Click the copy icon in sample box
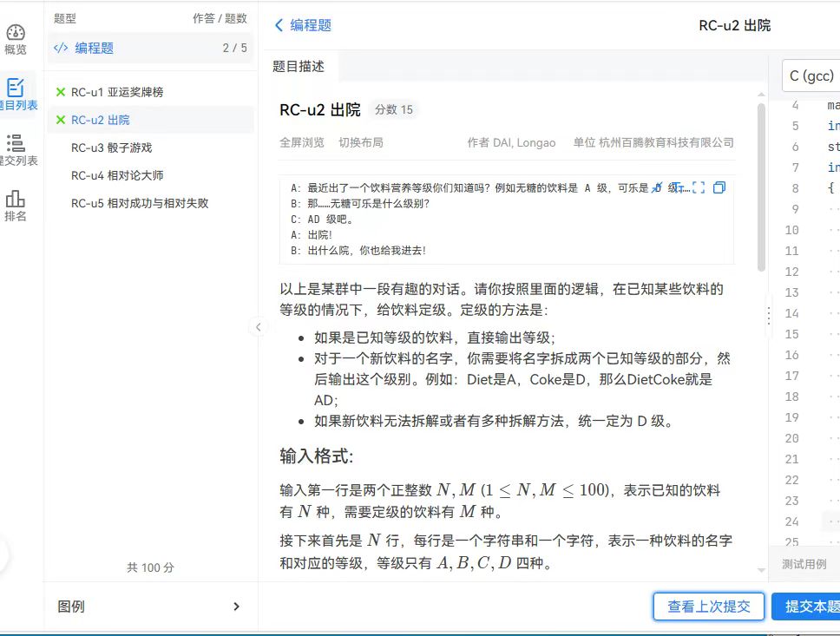 (719, 187)
